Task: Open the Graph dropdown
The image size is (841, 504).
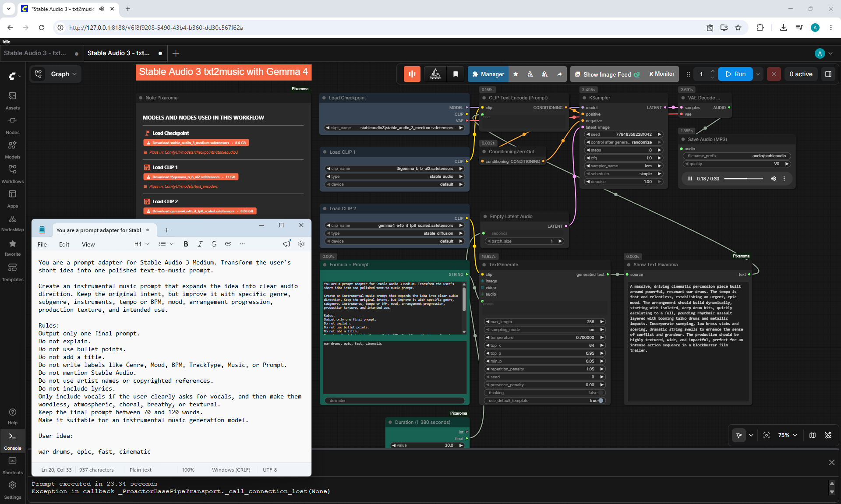Action: [56, 74]
